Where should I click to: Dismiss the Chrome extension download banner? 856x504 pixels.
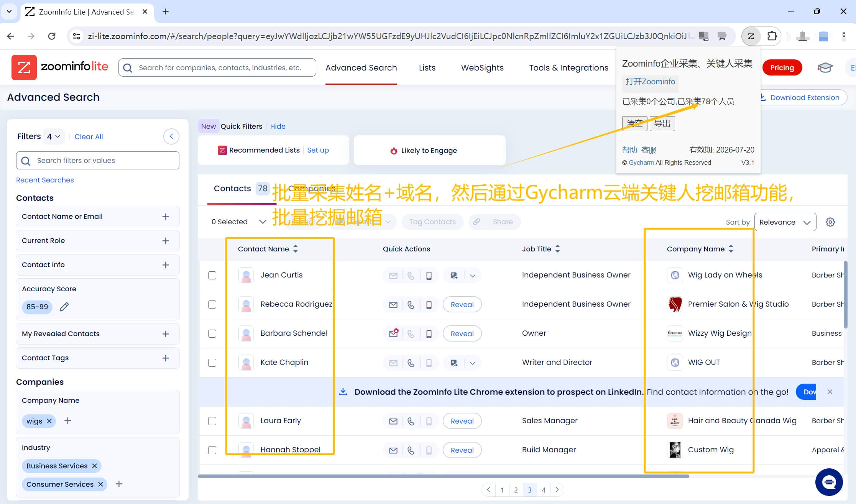(x=830, y=392)
